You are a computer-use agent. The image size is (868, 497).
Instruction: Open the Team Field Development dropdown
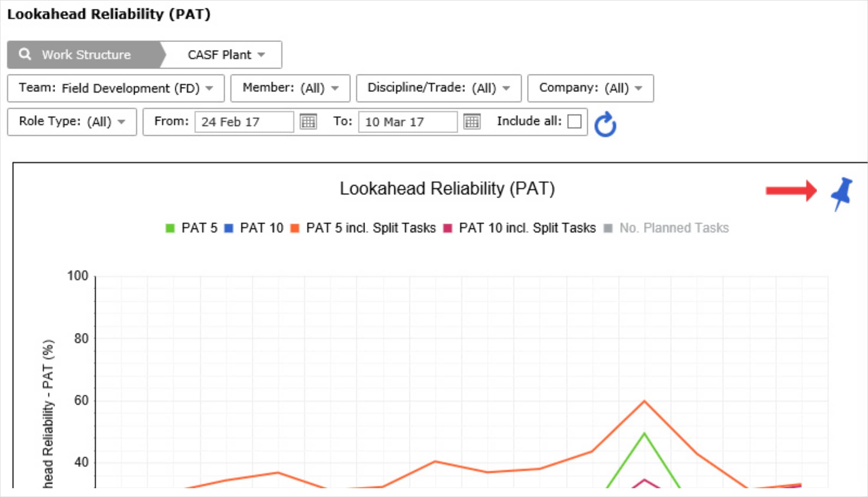click(x=116, y=88)
